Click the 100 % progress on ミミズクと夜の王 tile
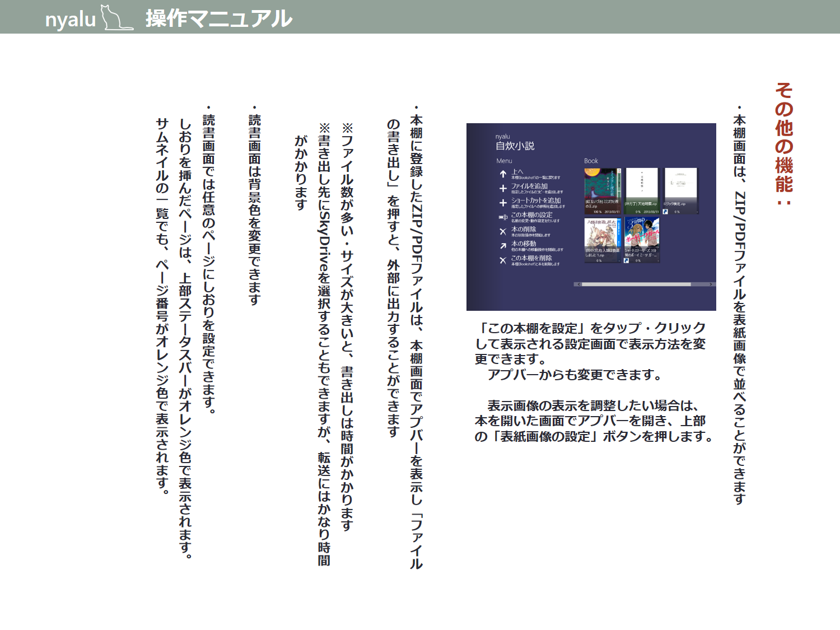 (x=598, y=212)
